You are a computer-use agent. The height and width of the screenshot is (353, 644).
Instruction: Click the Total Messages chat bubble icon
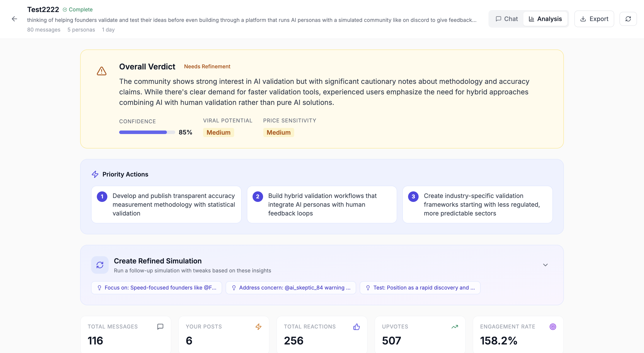pos(160,327)
